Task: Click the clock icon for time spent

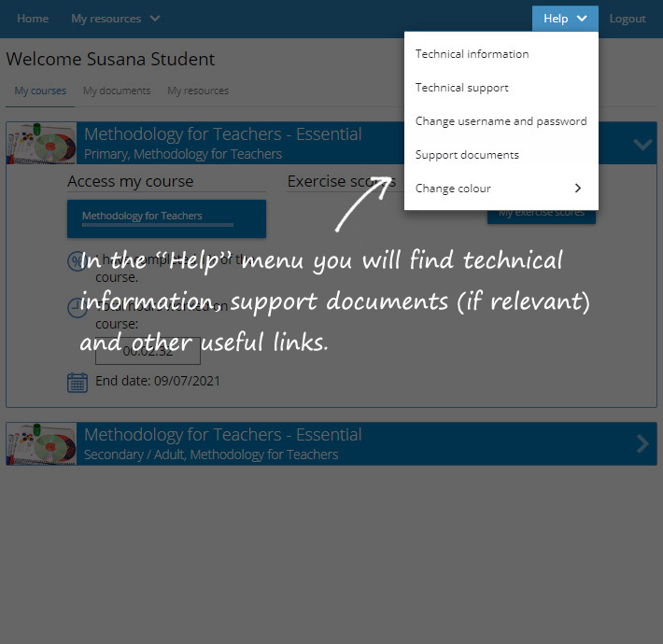Action: coord(78,307)
